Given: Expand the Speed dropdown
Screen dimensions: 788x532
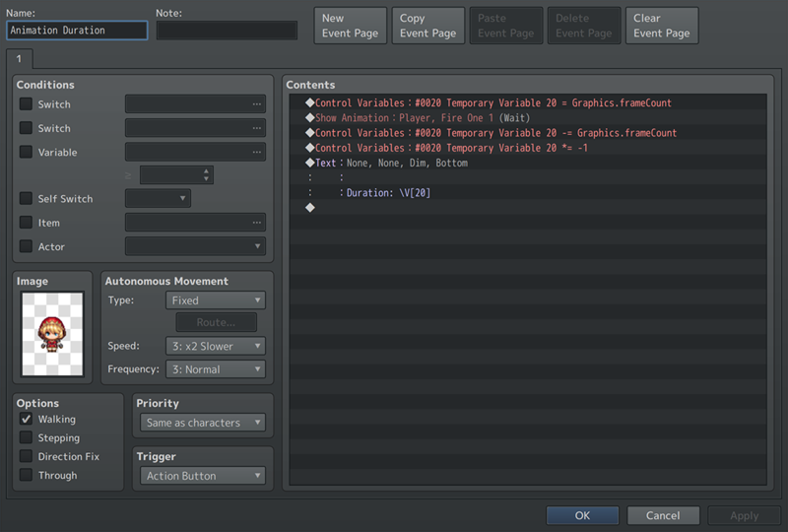Looking at the screenshot, I should [214, 347].
